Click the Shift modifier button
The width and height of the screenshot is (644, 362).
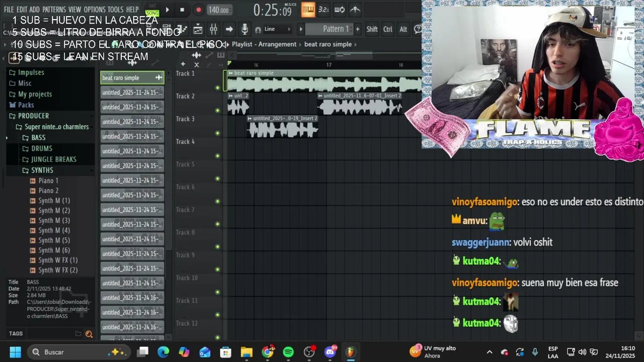(x=372, y=29)
